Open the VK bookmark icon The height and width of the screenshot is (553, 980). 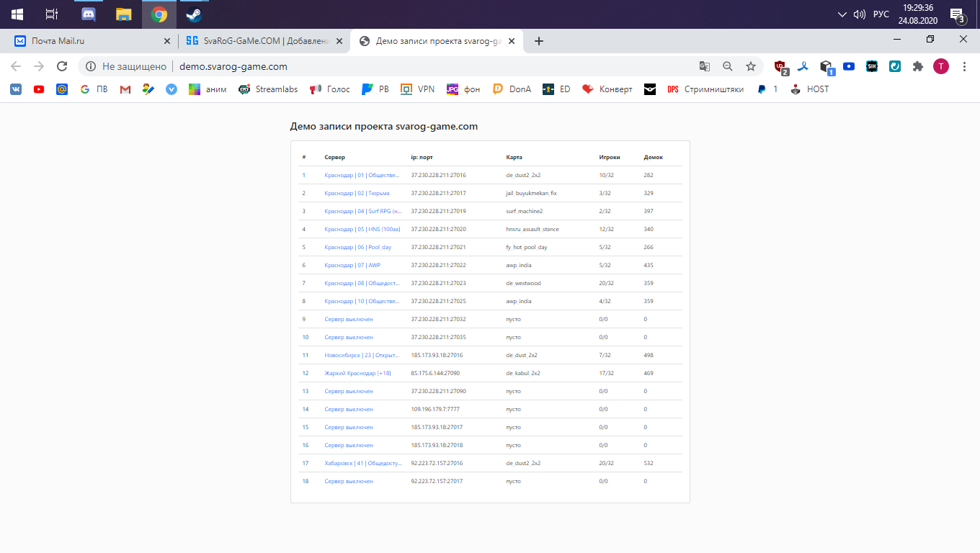(16, 89)
